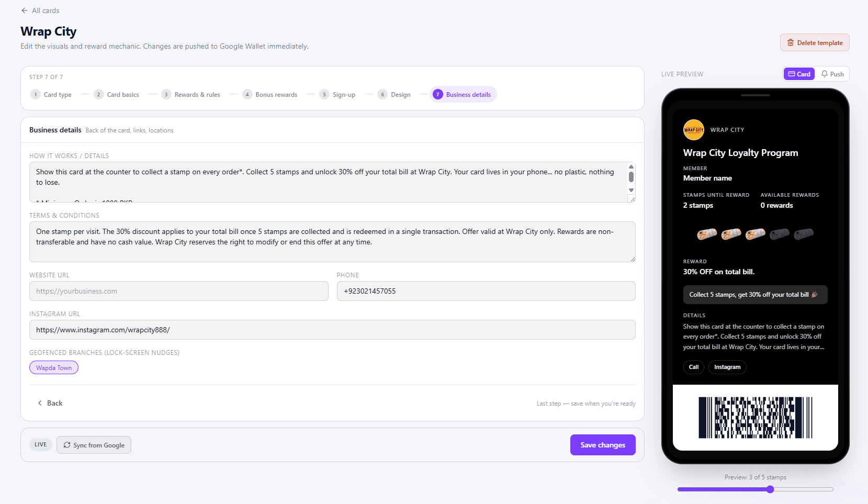Click the details paragraph in the phone preview
Viewport: 868px width, 504px height.
754,337
